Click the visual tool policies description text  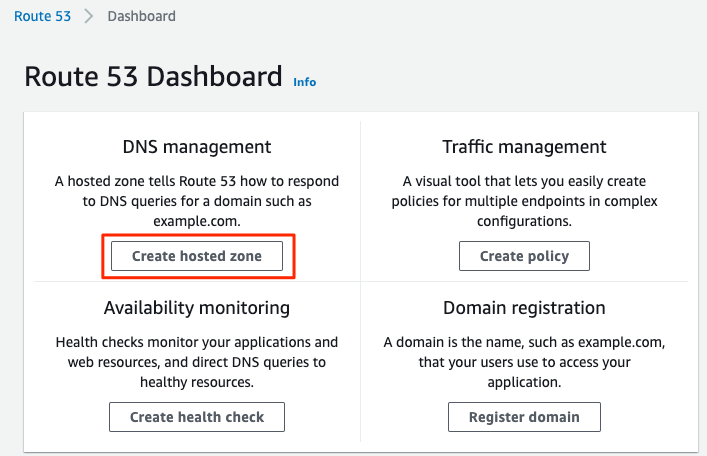524,201
